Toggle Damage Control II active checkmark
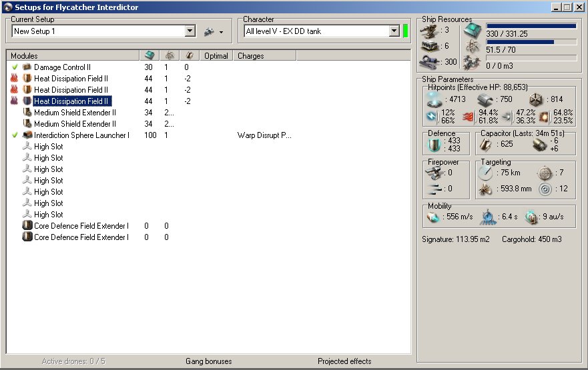Viewport: 588px width, 370px height. [x=15, y=67]
